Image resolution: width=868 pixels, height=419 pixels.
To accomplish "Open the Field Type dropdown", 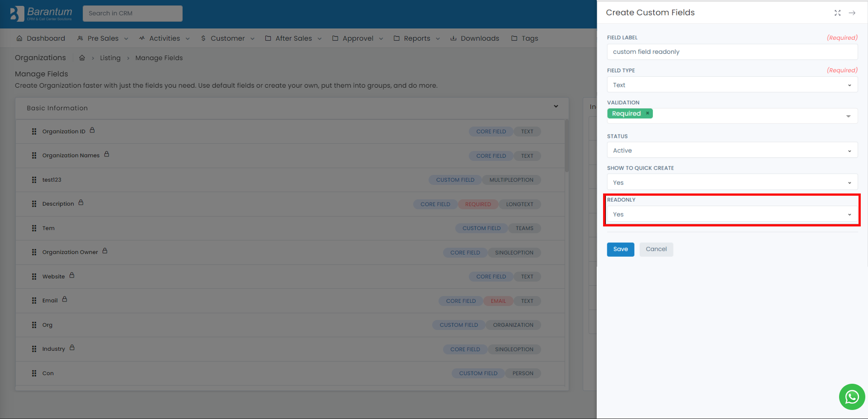I will pyautogui.click(x=732, y=85).
